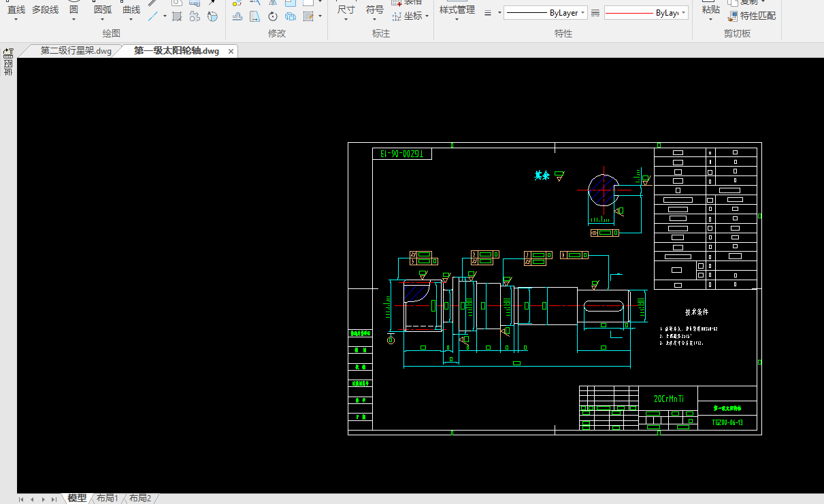Click the 3D box icon in 修改 panel
The height and width of the screenshot is (504, 824).
pos(291,16)
